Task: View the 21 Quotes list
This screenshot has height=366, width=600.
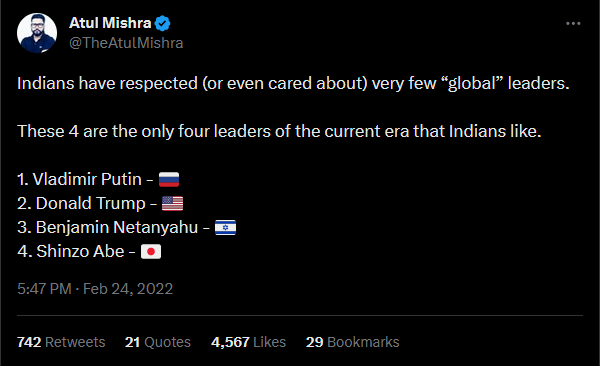Action: tap(158, 342)
